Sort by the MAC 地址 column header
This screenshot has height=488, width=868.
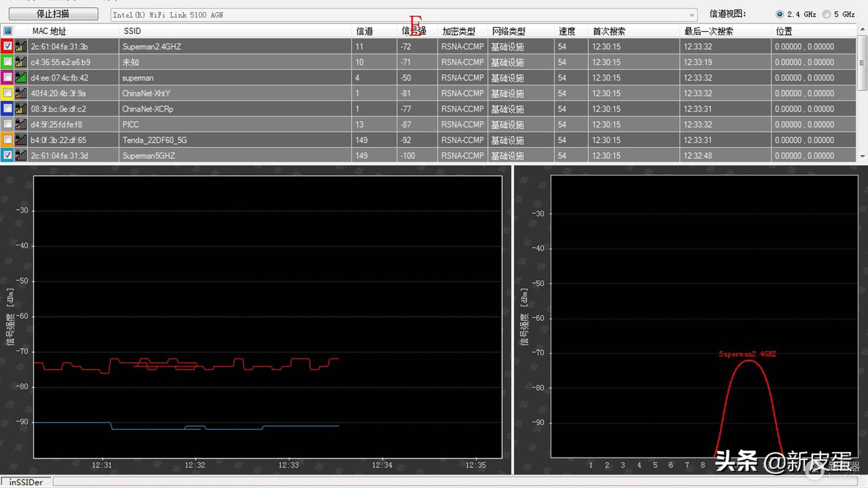pyautogui.click(x=74, y=31)
